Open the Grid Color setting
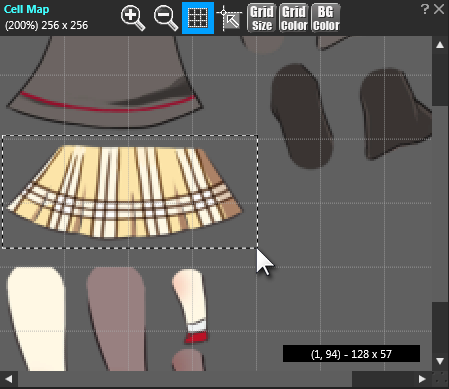Image resolution: width=449 pixels, height=389 pixels. (x=294, y=18)
